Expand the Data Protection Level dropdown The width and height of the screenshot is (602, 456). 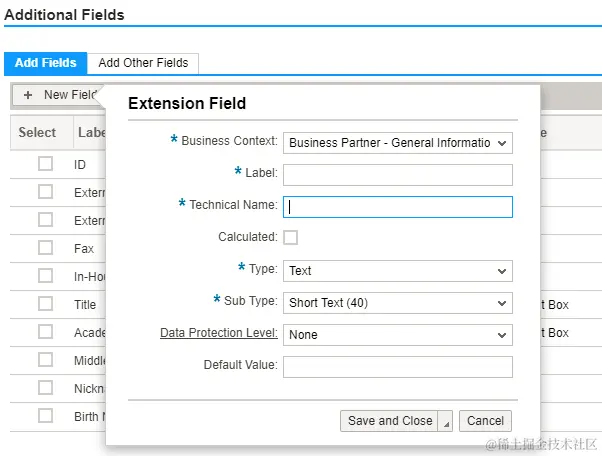pyautogui.click(x=397, y=334)
